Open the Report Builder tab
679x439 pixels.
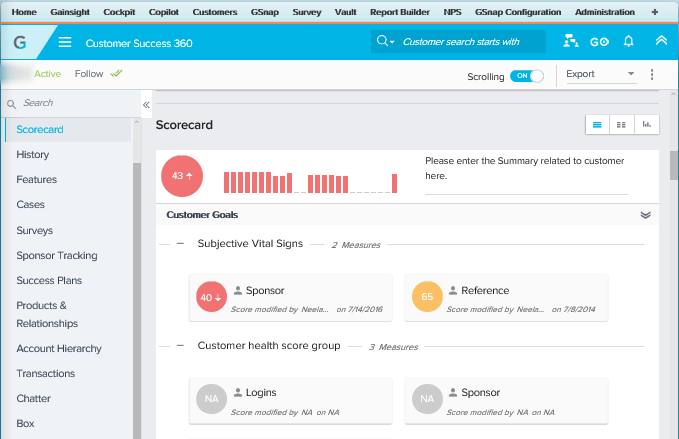(400, 12)
